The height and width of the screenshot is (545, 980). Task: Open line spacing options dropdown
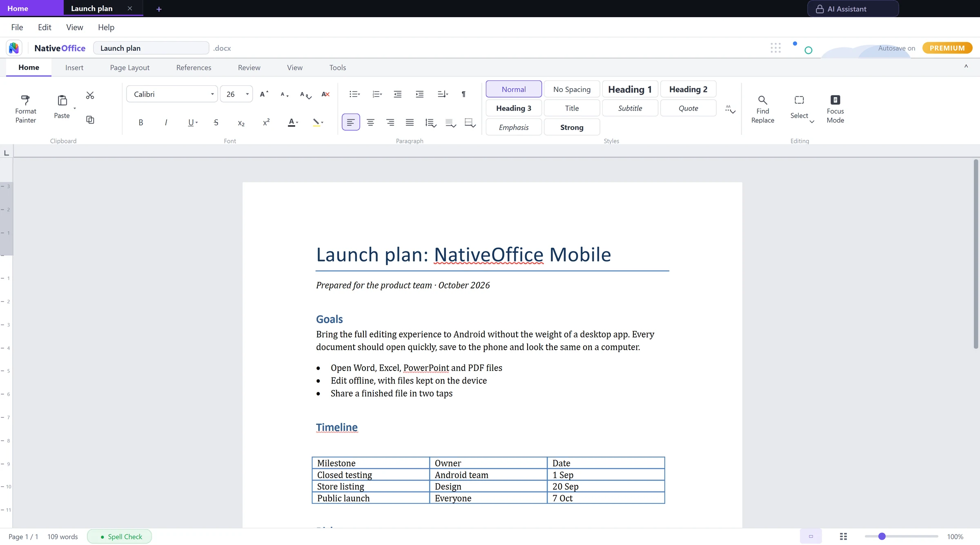(431, 123)
